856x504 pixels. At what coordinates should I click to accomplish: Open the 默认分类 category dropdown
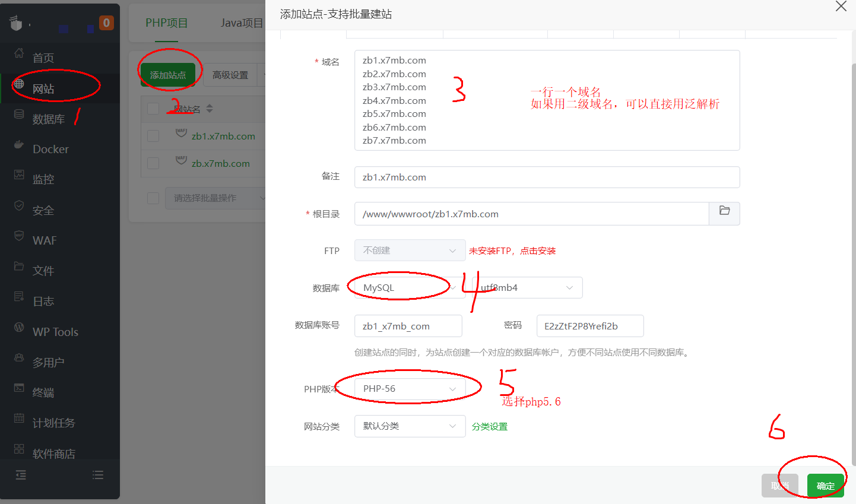pyautogui.click(x=410, y=426)
